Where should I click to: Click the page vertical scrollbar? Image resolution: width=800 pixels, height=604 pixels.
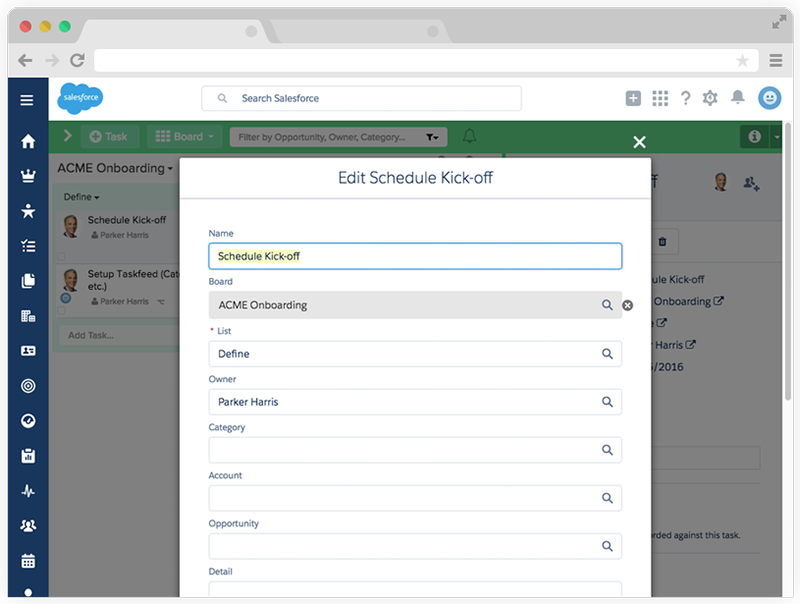[788, 261]
